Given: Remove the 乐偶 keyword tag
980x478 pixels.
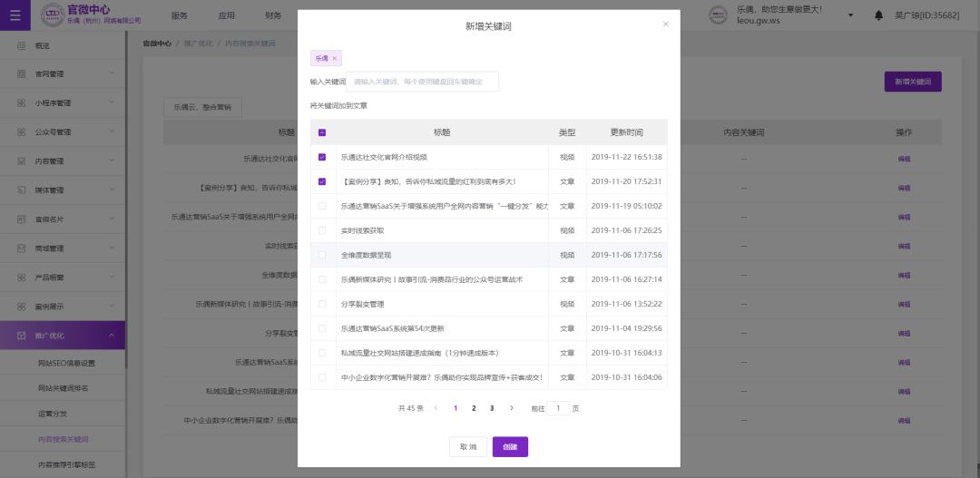Looking at the screenshot, I should (x=335, y=58).
